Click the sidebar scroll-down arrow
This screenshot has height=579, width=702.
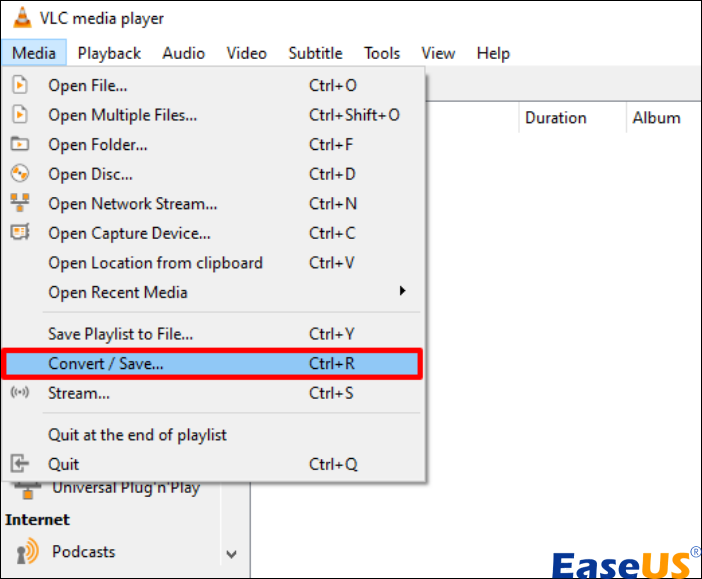pyautogui.click(x=231, y=554)
